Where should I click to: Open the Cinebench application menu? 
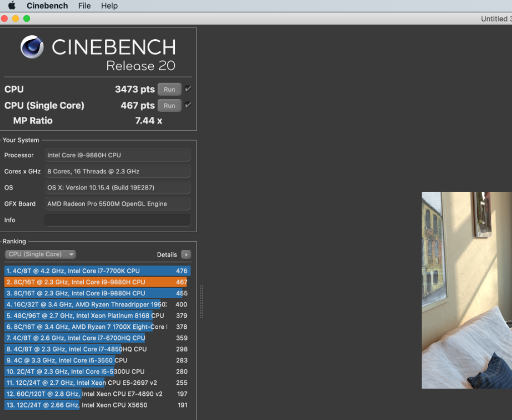click(x=47, y=6)
